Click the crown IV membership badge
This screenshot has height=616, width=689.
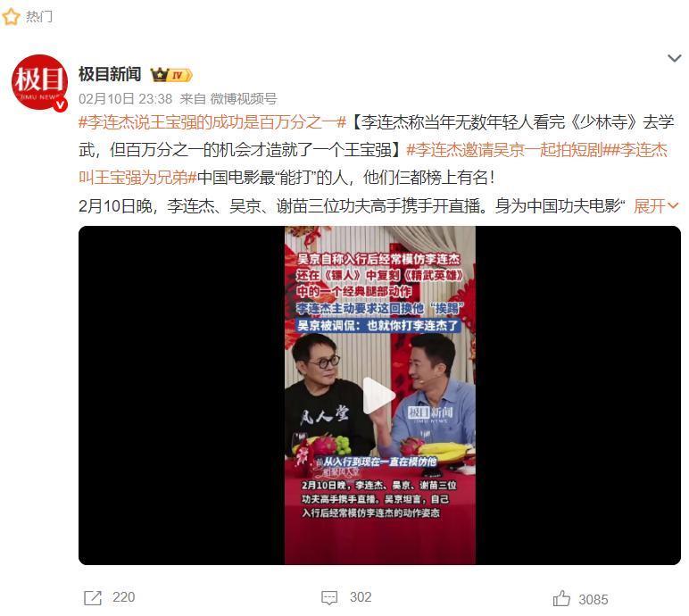171,75
